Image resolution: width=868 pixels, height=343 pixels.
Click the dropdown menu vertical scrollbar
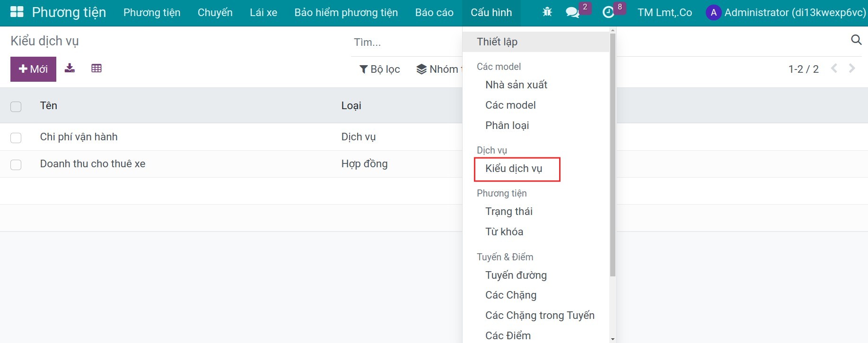(613, 155)
